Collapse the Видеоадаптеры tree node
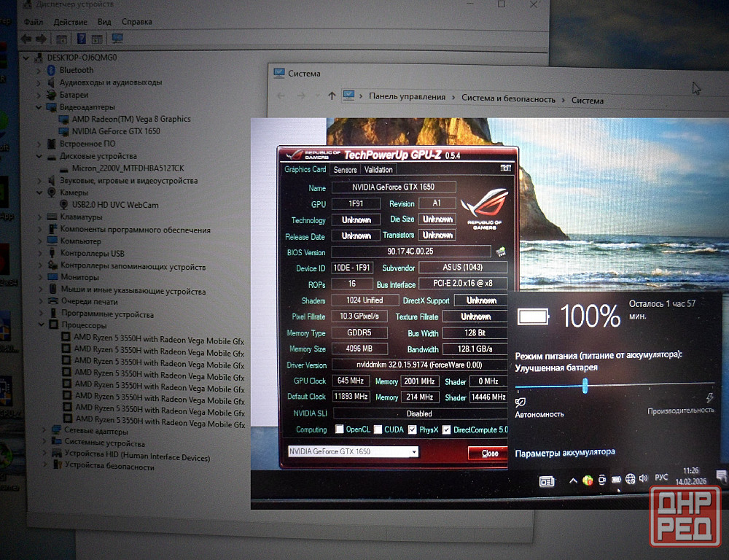 pyautogui.click(x=39, y=107)
